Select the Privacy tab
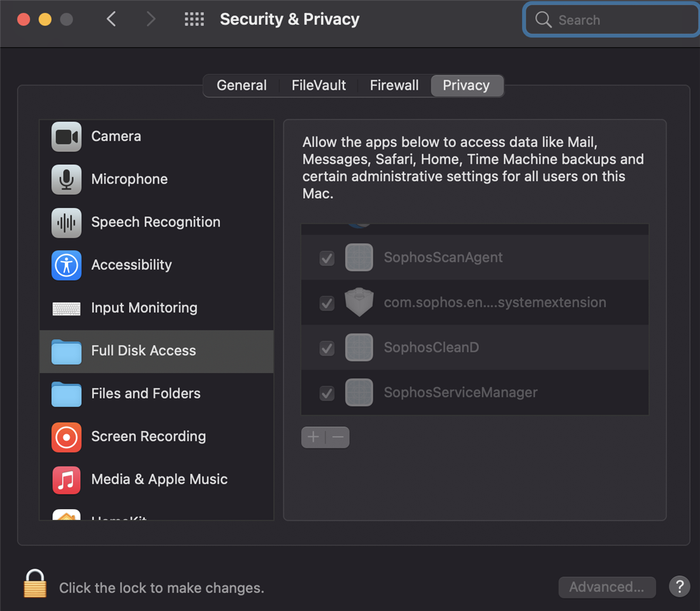Screen dimensions: 700x611 [x=466, y=85]
